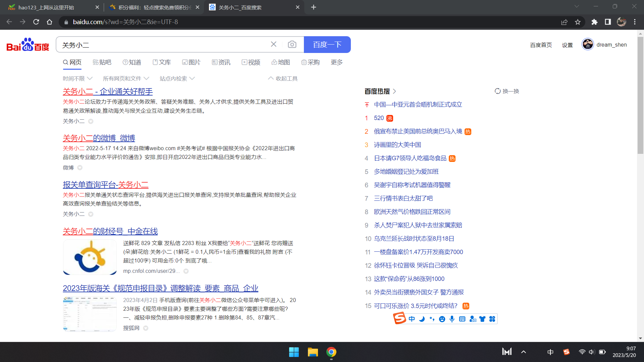Open the 所有网页和文件 dropdown
This screenshot has height=362, width=644.
tap(126, 78)
